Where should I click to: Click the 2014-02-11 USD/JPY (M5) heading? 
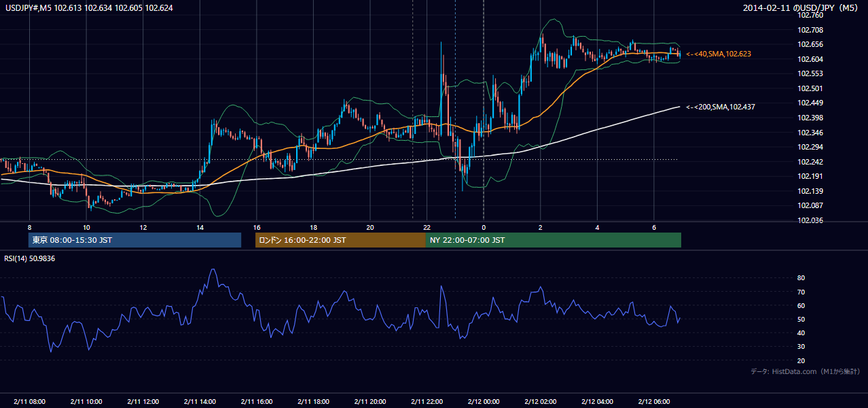click(801, 8)
